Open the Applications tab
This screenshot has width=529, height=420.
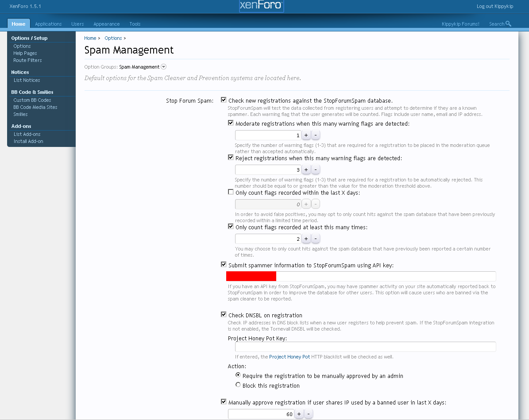pos(48,24)
